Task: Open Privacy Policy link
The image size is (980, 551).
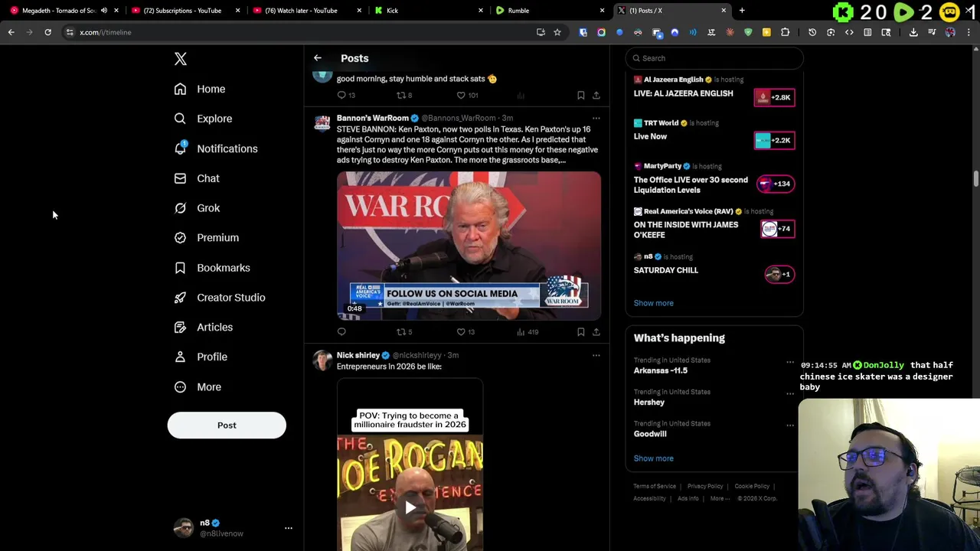Action: [705, 486]
